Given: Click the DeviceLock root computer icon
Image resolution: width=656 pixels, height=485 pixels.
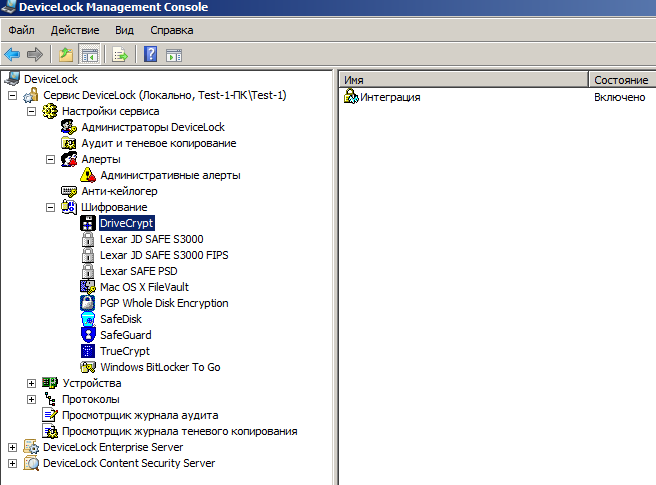Looking at the screenshot, I should pos(12,79).
